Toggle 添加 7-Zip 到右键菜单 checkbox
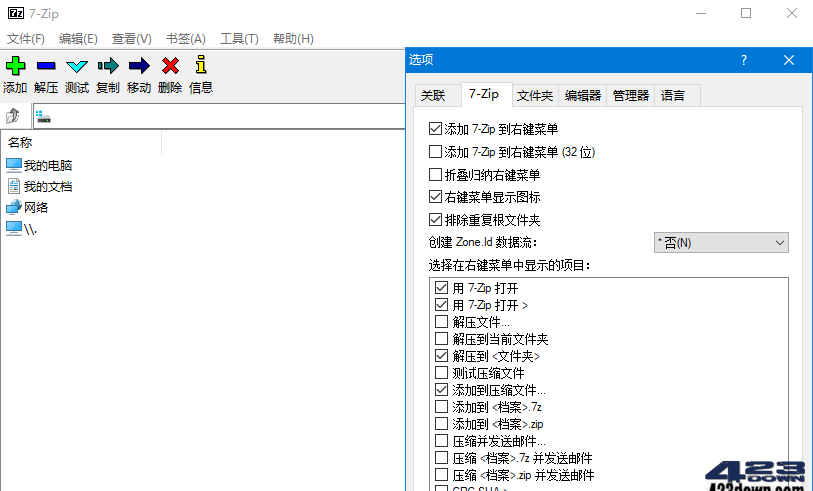813x491 pixels. (436, 129)
